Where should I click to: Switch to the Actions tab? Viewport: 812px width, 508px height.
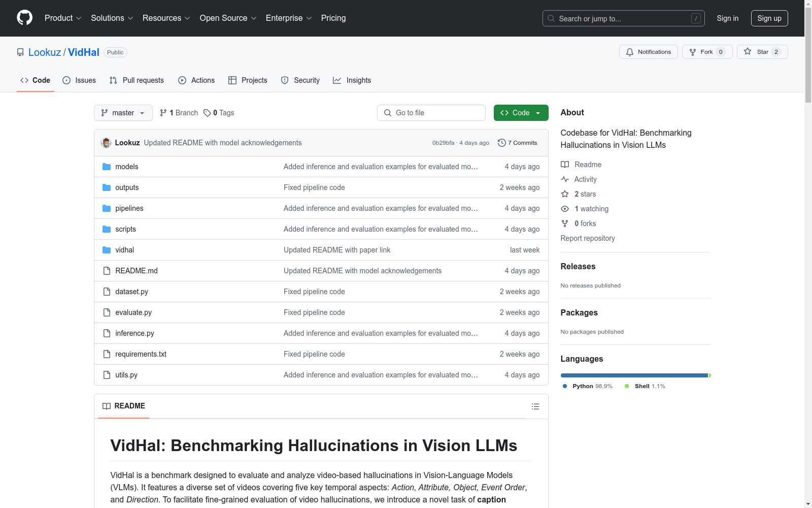point(196,80)
